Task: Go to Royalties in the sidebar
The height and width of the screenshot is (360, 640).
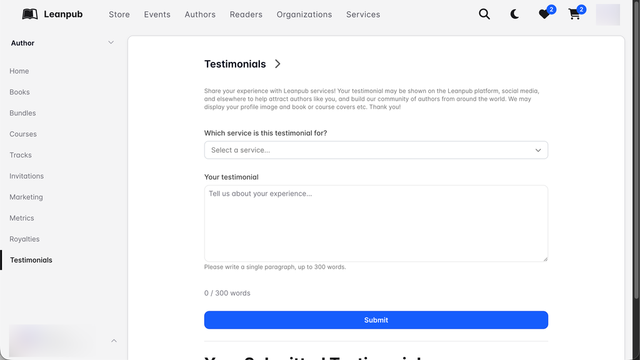Action: 24,239
